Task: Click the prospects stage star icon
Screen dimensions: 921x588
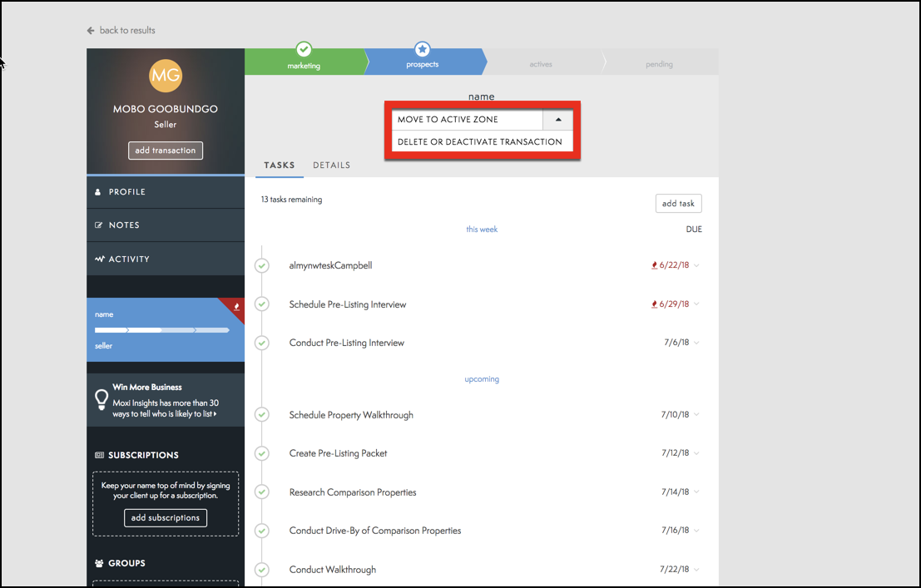Action: pyautogui.click(x=422, y=49)
